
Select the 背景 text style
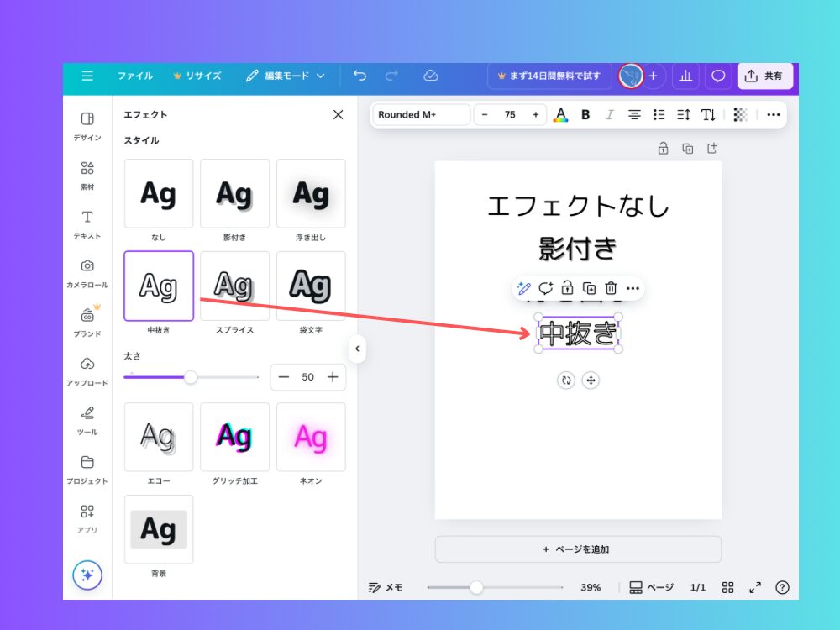pyautogui.click(x=159, y=529)
